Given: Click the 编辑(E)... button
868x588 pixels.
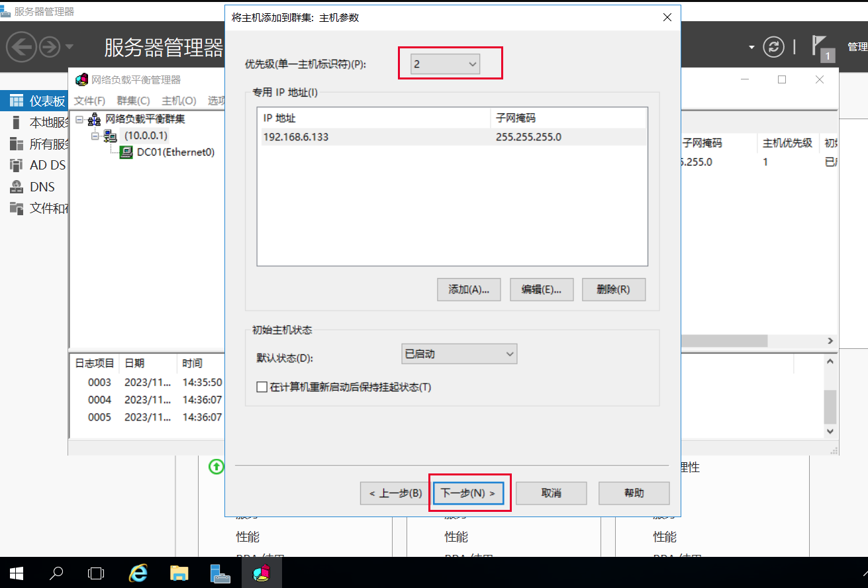Looking at the screenshot, I should (x=541, y=289).
